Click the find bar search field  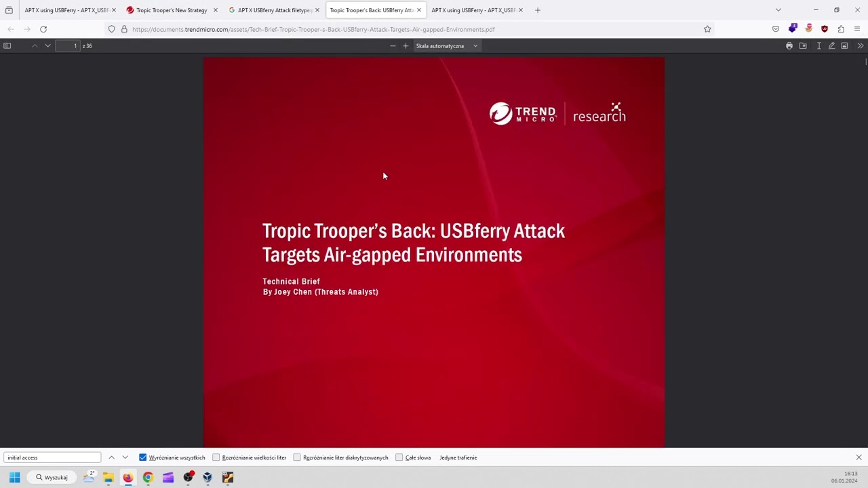52,457
